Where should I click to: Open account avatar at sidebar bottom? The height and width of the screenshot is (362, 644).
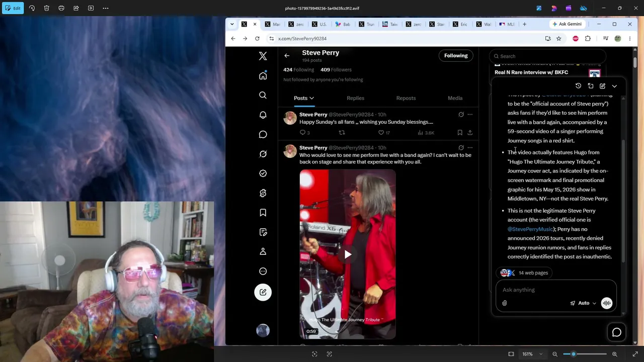263,330
